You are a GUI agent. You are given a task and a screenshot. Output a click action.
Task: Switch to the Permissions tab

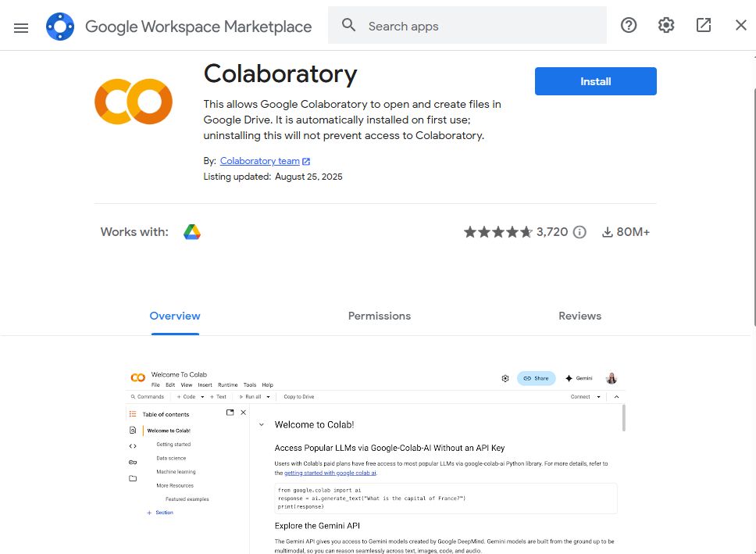point(379,316)
